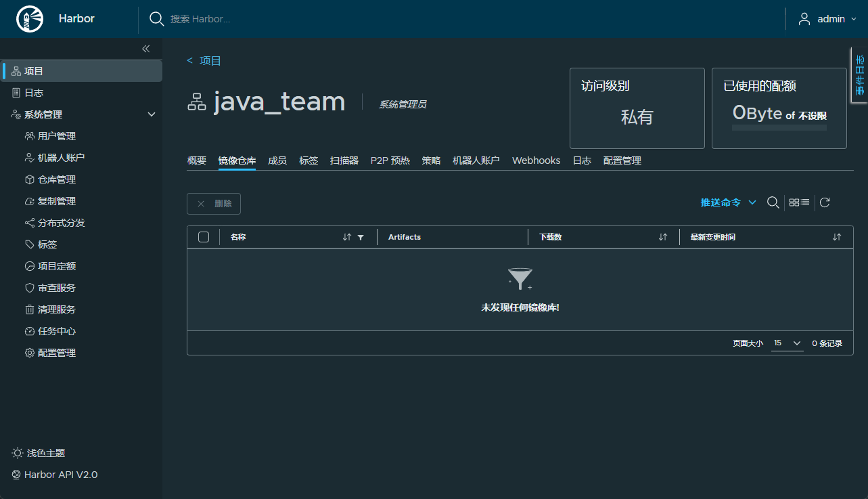The image size is (868, 499).
Task: Switch to the 配置管理 project tab
Action: 622,160
